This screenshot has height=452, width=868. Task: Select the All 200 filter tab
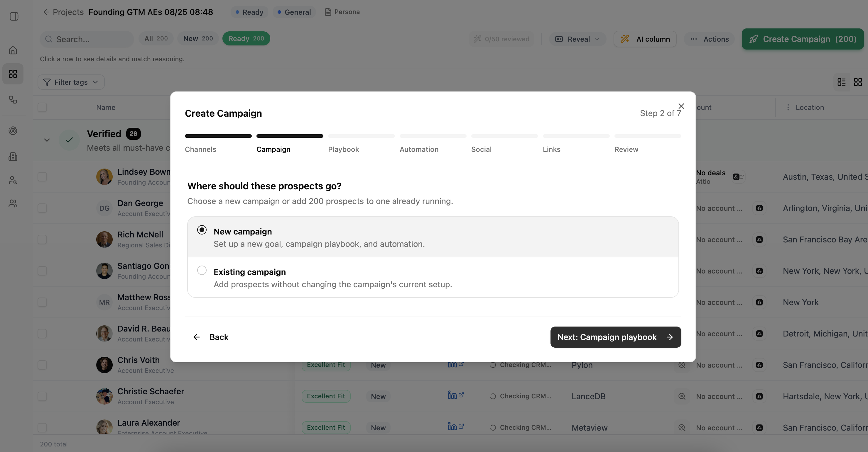click(x=156, y=38)
